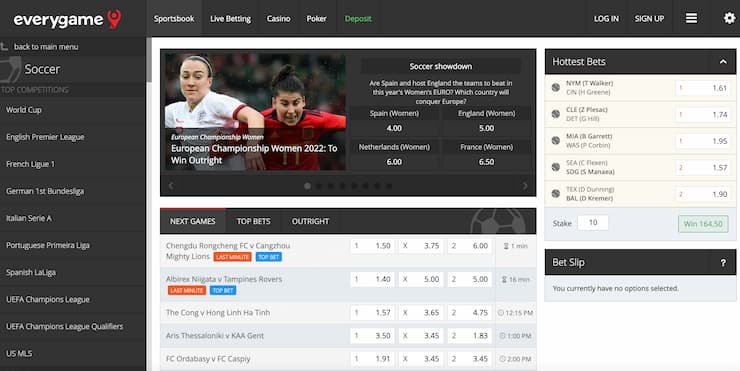Pick draw 5.00 for Albirex Niigata match
Image resolution: width=740 pixels, height=371 pixels.
click(x=421, y=279)
